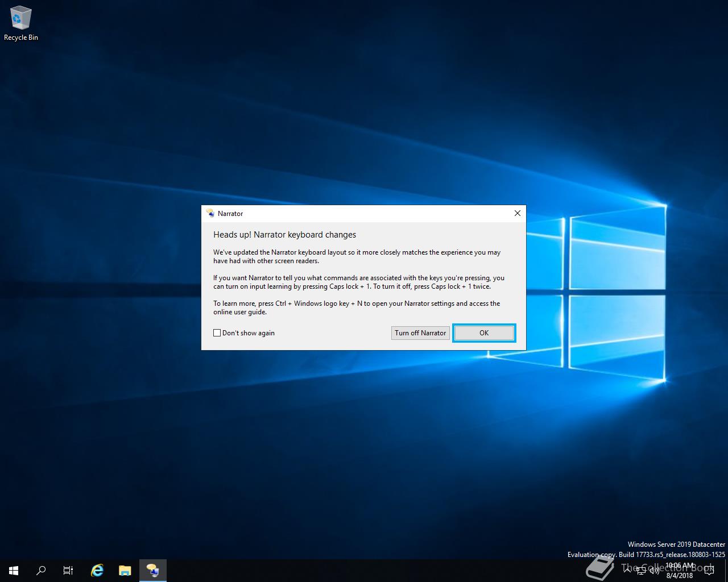Screen dimensions: 728x582
Task: Launch Internet Explorer from taskbar
Action: (98, 571)
